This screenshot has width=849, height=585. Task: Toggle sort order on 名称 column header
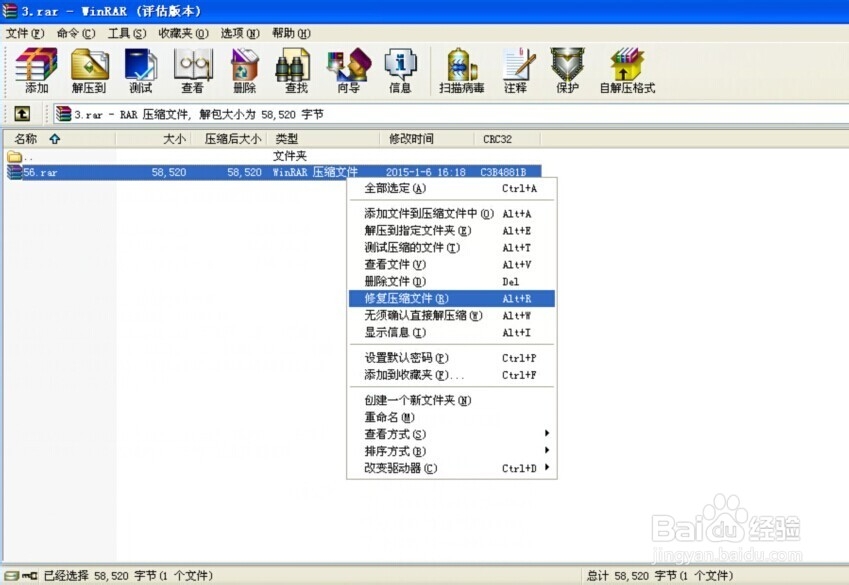(x=24, y=138)
